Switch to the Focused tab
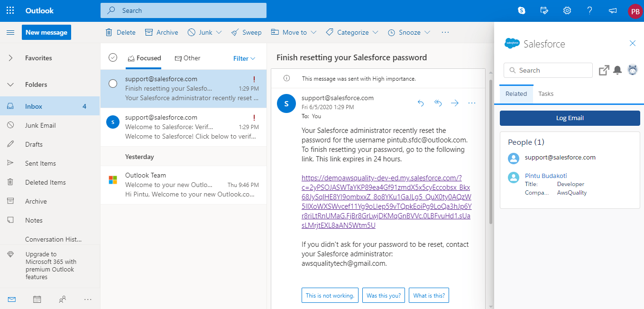Image resolution: width=644 pixels, height=309 pixels. (144, 58)
